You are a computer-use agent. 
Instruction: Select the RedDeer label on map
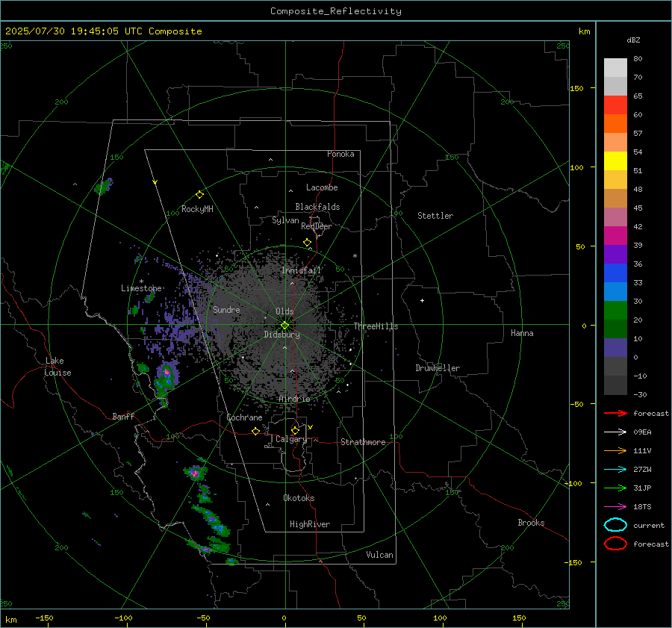pos(317,226)
